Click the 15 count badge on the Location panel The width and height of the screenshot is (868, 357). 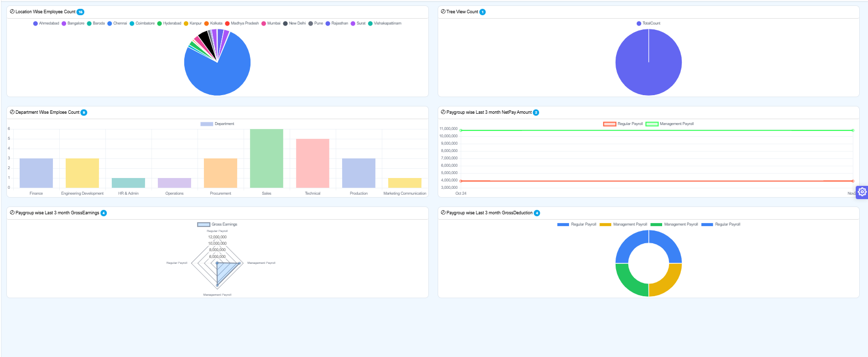(x=80, y=12)
